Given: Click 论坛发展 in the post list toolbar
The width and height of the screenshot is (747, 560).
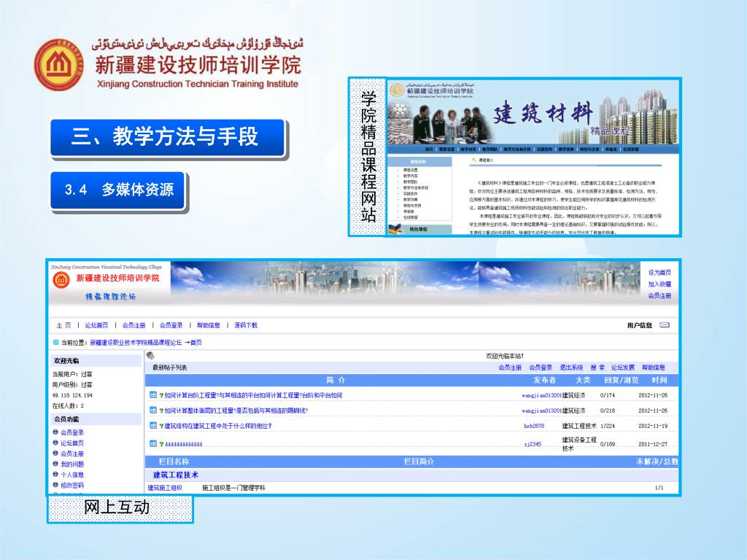Looking at the screenshot, I should (x=623, y=367).
